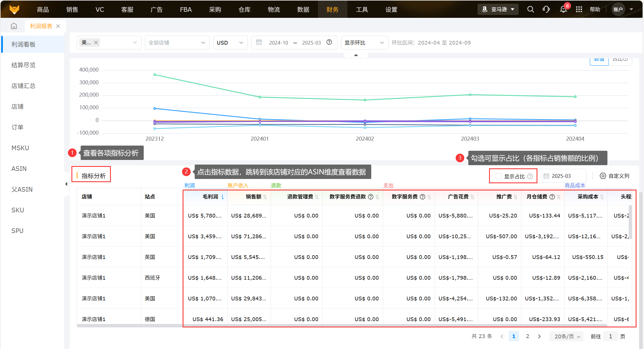
Task: Expand the 全部店铺 dropdown
Action: coord(177,43)
